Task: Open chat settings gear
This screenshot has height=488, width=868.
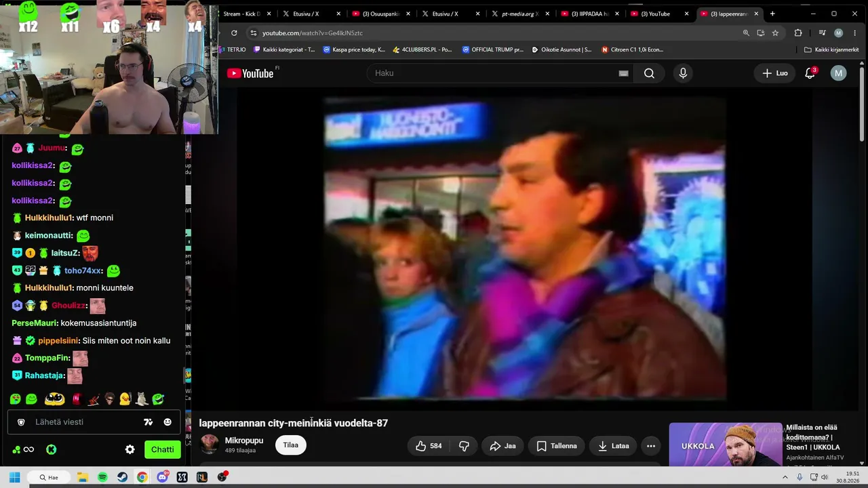Action: [x=130, y=449]
